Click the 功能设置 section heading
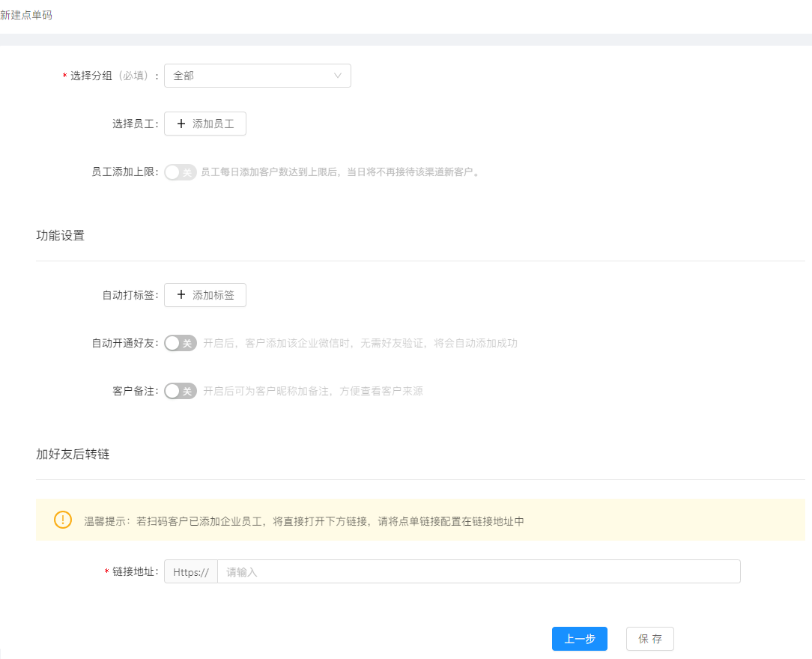This screenshot has height=659, width=812. click(x=60, y=236)
